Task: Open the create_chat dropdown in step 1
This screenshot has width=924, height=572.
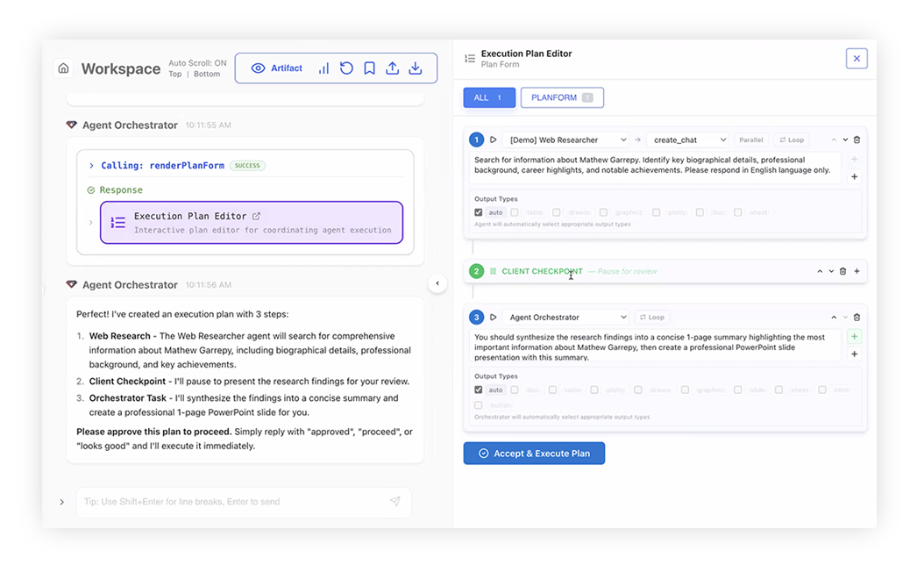Action: 688,140
